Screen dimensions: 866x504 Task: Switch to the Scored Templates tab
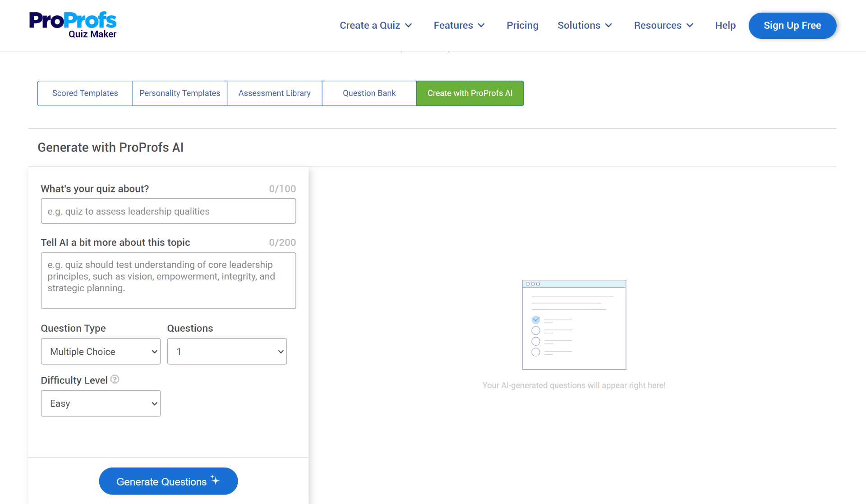coord(85,93)
